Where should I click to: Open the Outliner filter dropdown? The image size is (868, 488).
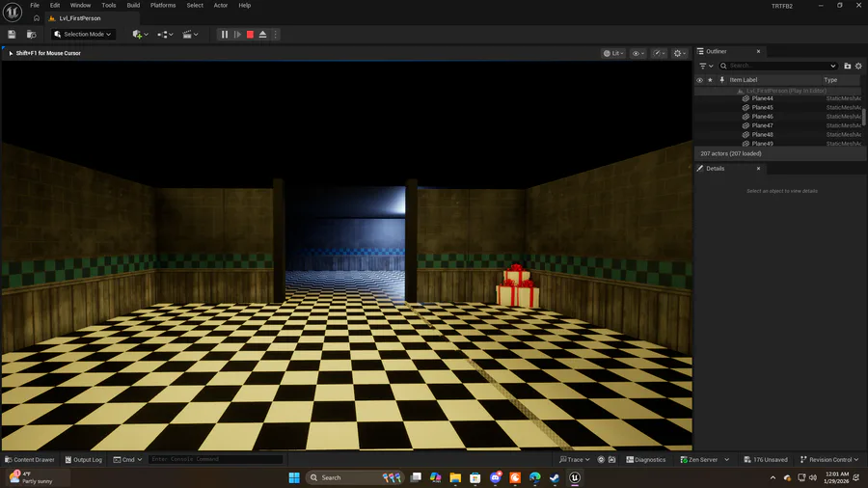tap(706, 66)
